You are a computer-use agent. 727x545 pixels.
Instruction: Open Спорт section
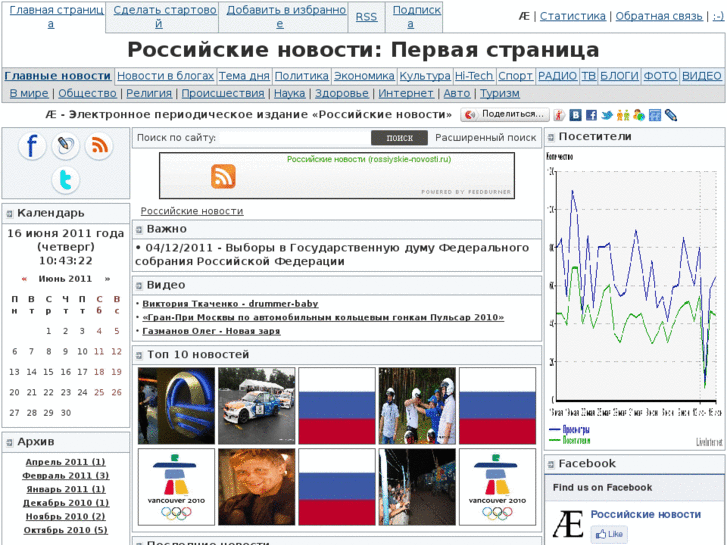pyautogui.click(x=515, y=76)
